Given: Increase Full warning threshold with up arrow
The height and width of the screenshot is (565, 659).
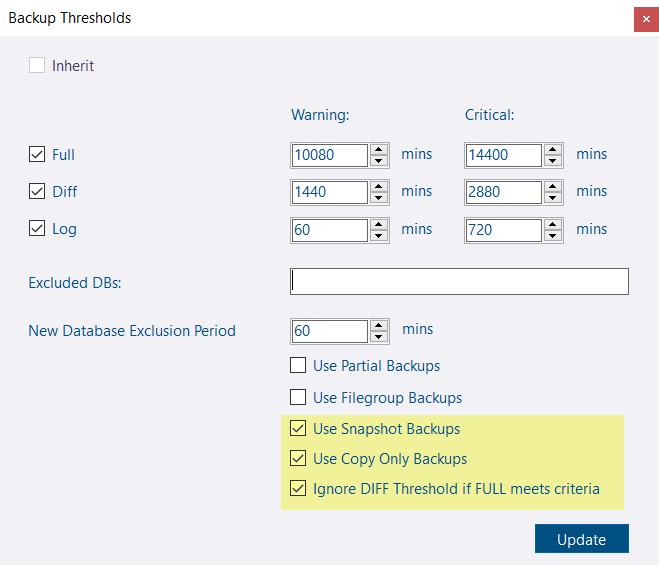Looking at the screenshot, I should 379,150.
